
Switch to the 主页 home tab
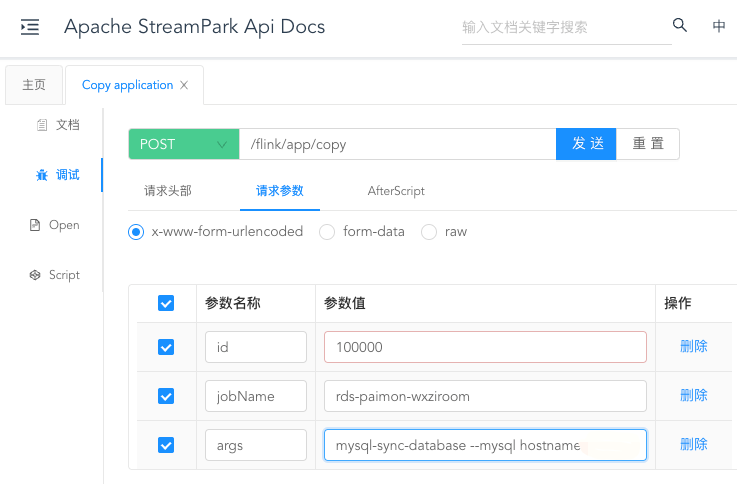(x=34, y=86)
